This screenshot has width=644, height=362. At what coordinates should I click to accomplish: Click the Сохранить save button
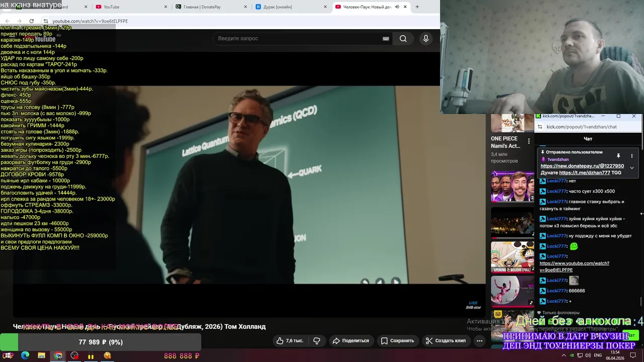click(x=397, y=341)
